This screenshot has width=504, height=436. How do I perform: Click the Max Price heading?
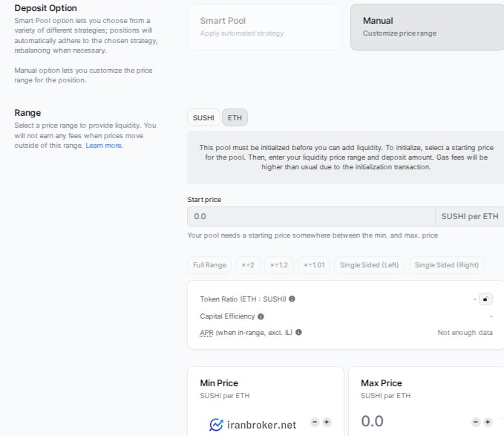click(x=382, y=383)
